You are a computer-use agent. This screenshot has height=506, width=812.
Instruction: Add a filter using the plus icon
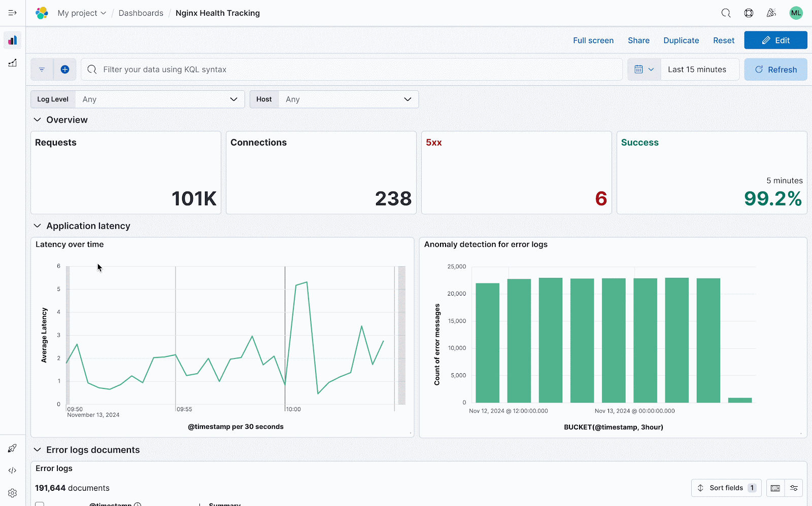65,69
